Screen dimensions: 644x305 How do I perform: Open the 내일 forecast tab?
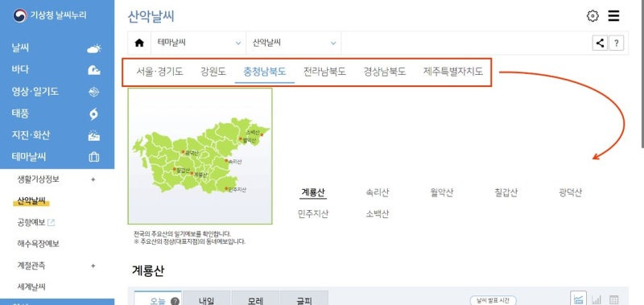[207, 299]
